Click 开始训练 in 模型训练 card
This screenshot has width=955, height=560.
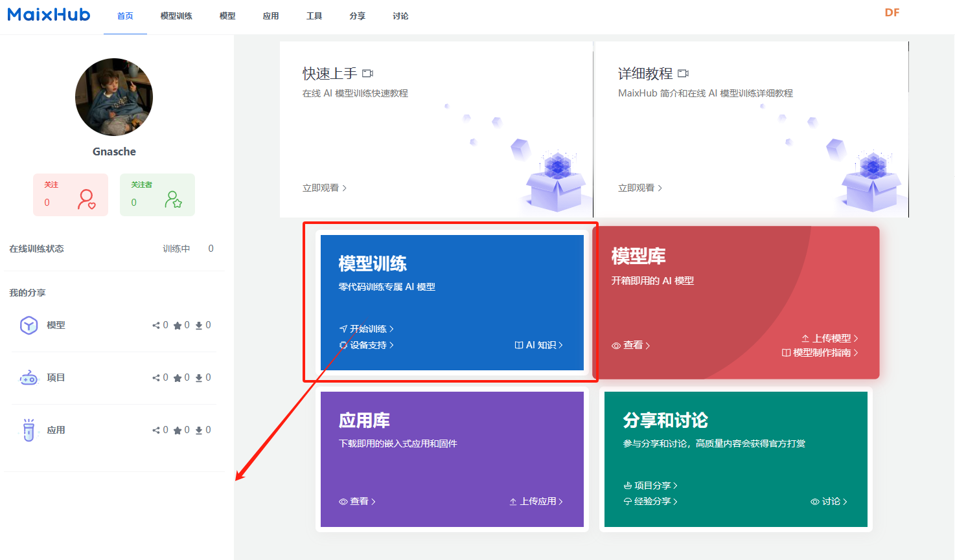366,329
